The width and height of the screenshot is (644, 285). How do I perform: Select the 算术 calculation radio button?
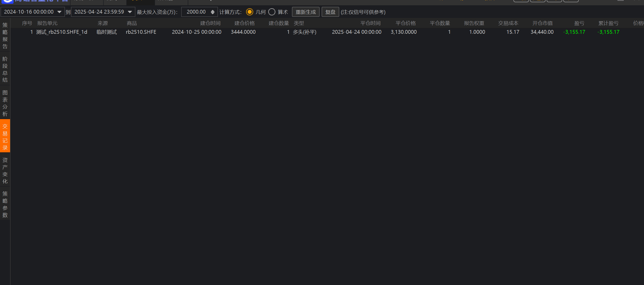pos(272,12)
